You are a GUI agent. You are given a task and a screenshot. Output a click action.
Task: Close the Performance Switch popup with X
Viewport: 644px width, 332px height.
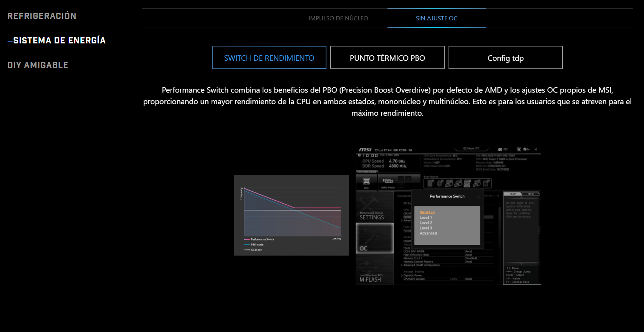click(x=478, y=196)
